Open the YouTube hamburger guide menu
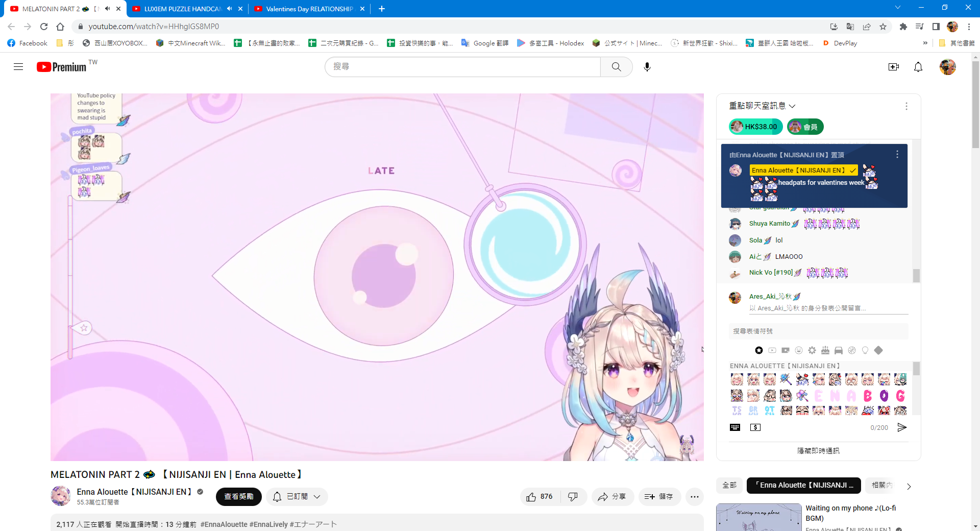 coord(18,67)
